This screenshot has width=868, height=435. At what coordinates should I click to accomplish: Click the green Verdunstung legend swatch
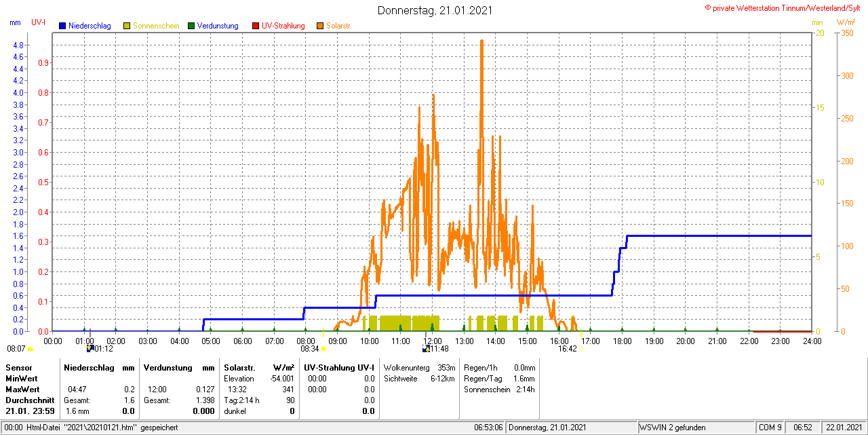click(191, 26)
